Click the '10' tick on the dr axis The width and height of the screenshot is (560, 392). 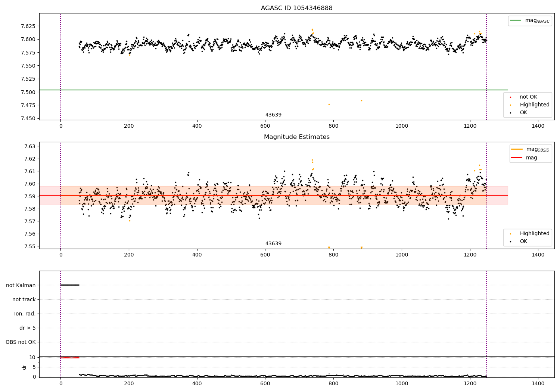pos(32,358)
